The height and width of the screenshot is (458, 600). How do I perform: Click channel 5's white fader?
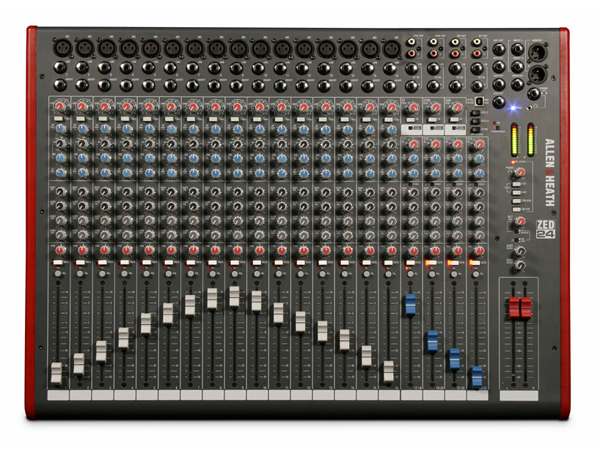[146, 324]
